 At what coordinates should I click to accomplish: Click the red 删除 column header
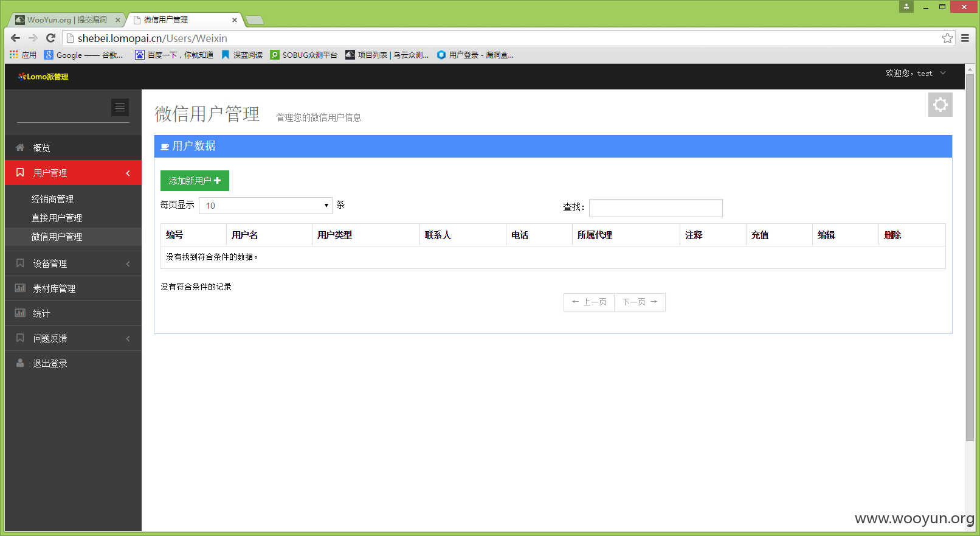tap(912, 235)
